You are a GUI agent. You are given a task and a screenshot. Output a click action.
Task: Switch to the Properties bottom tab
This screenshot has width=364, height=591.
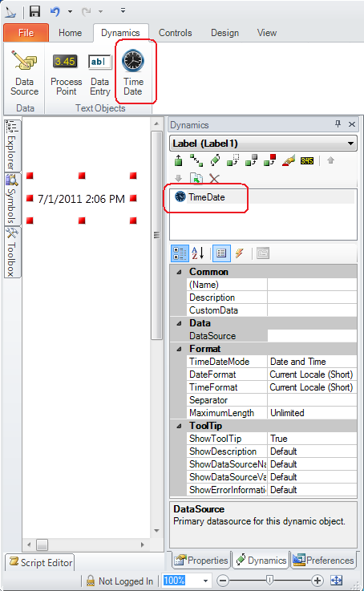point(201,561)
